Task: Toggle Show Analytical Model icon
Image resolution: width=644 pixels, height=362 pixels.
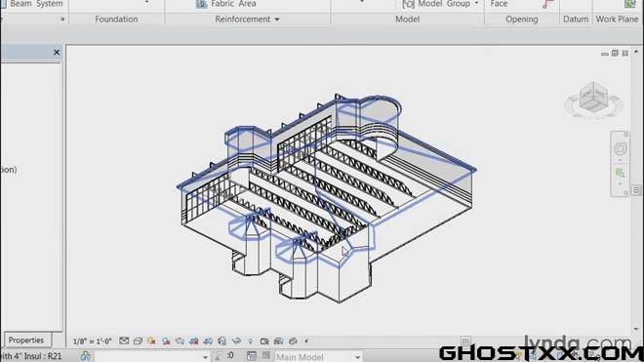Action: pyautogui.click(x=278, y=342)
